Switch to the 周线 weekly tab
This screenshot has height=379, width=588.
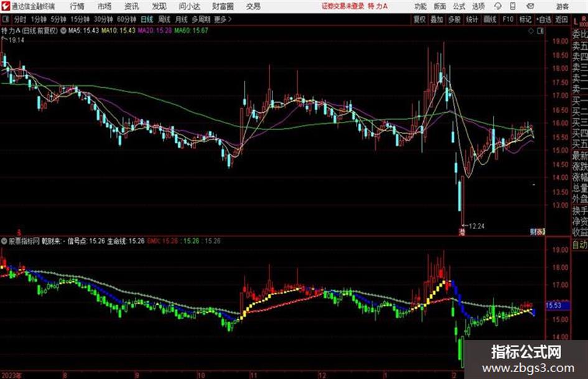[x=164, y=19]
